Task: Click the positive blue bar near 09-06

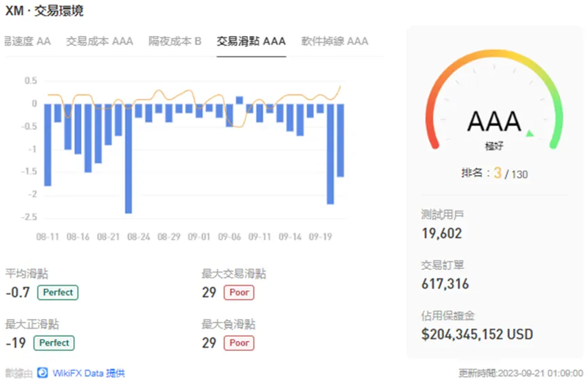Action: 239,100
